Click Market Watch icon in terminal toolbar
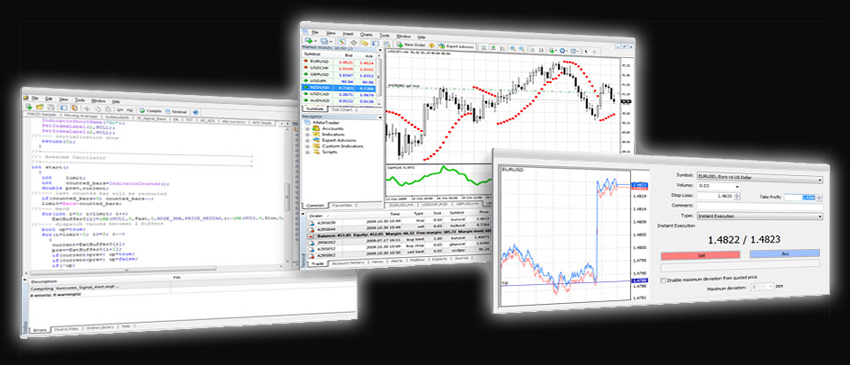850x365 pixels. point(342,42)
